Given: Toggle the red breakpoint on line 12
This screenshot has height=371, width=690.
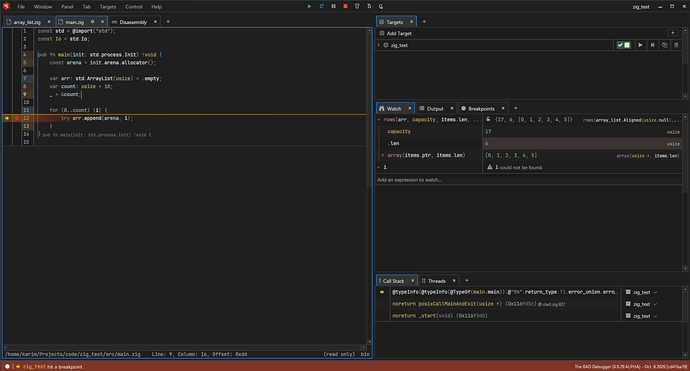Looking at the screenshot, I should [17, 118].
